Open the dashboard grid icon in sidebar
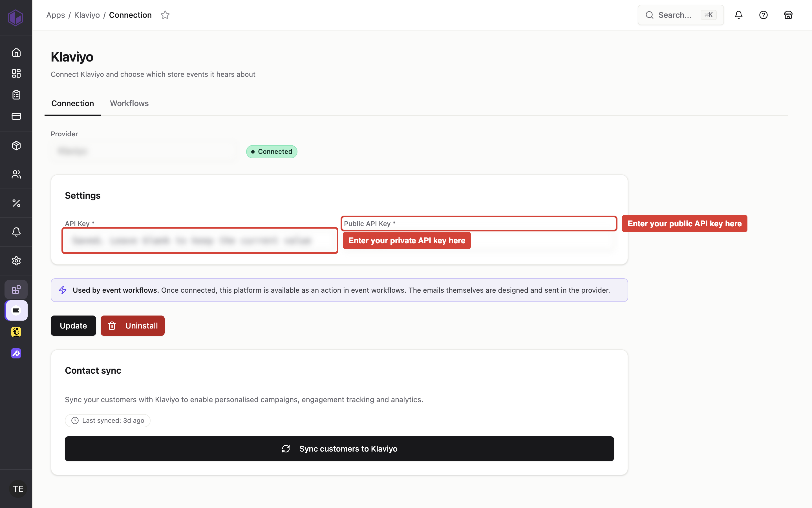This screenshot has height=508, width=812. tap(16, 73)
